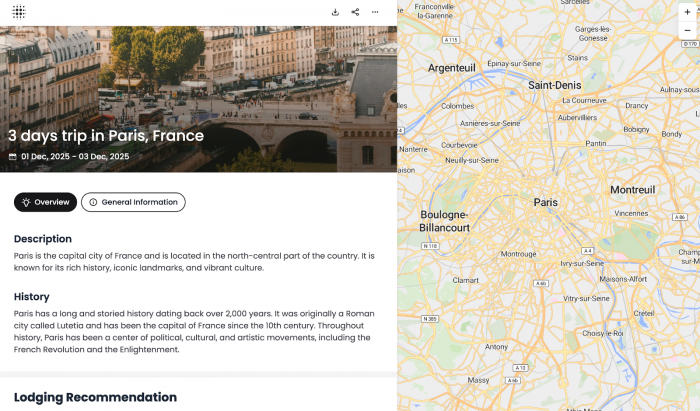Open the General Information tab
This screenshot has height=411, width=700.
click(x=133, y=202)
